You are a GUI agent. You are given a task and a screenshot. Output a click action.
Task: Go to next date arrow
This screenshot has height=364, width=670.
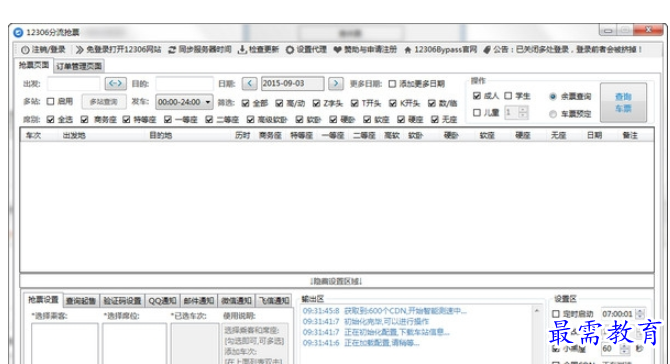pos(336,83)
